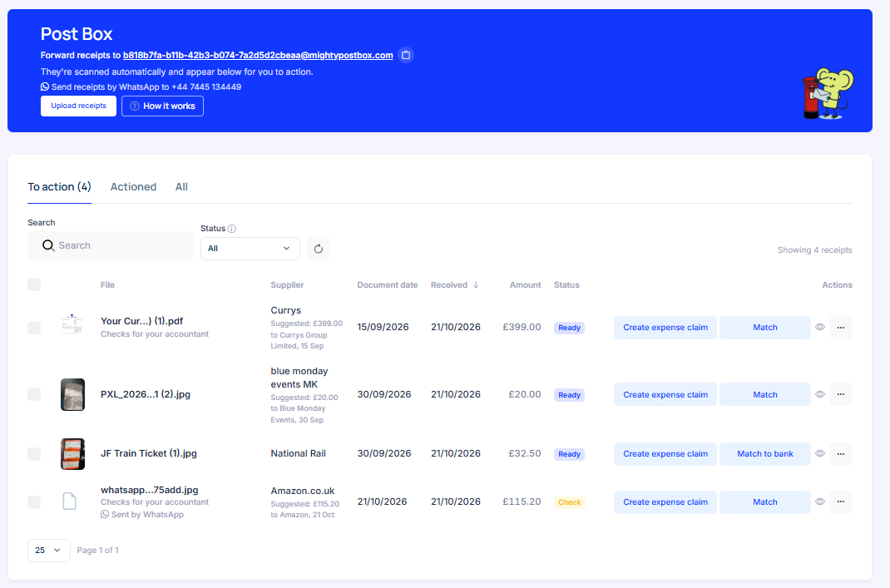Screen dimensions: 890x588
Task: Switch to the Actioned tab
Action: (x=133, y=187)
